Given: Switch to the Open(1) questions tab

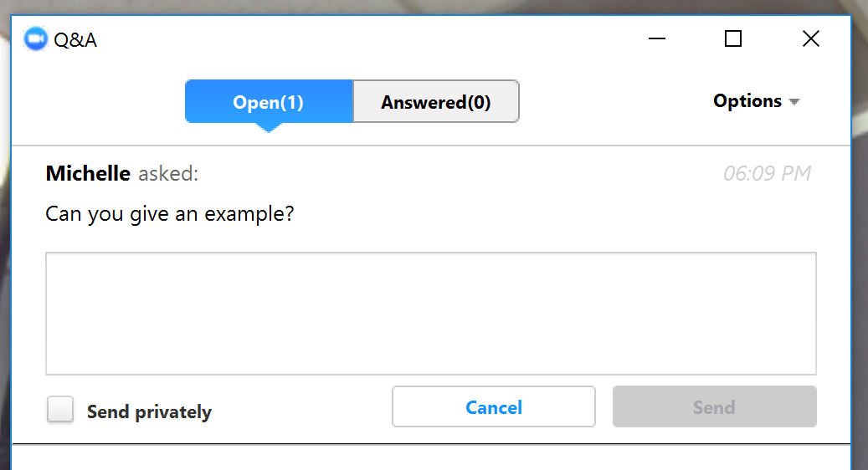Looking at the screenshot, I should [269, 102].
